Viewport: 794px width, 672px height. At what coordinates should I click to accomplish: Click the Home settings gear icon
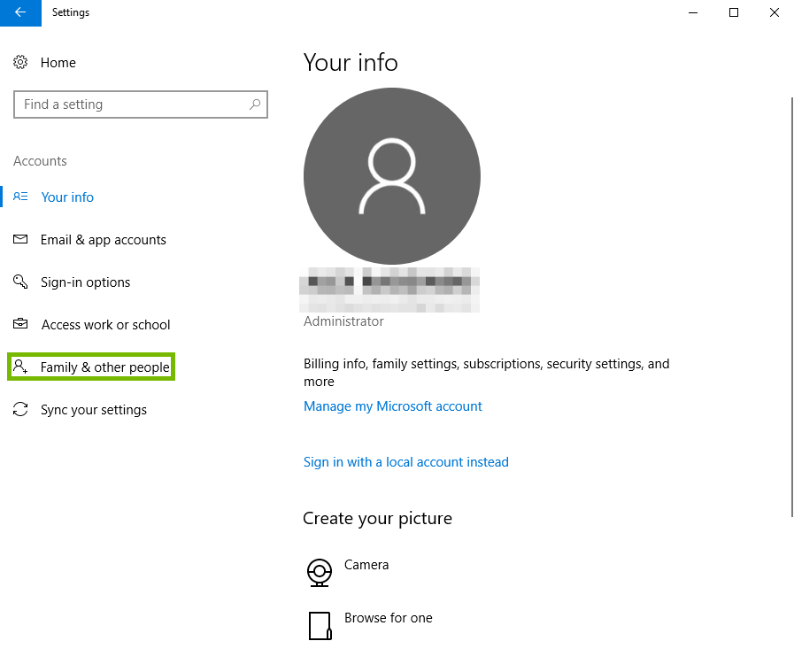click(x=20, y=62)
